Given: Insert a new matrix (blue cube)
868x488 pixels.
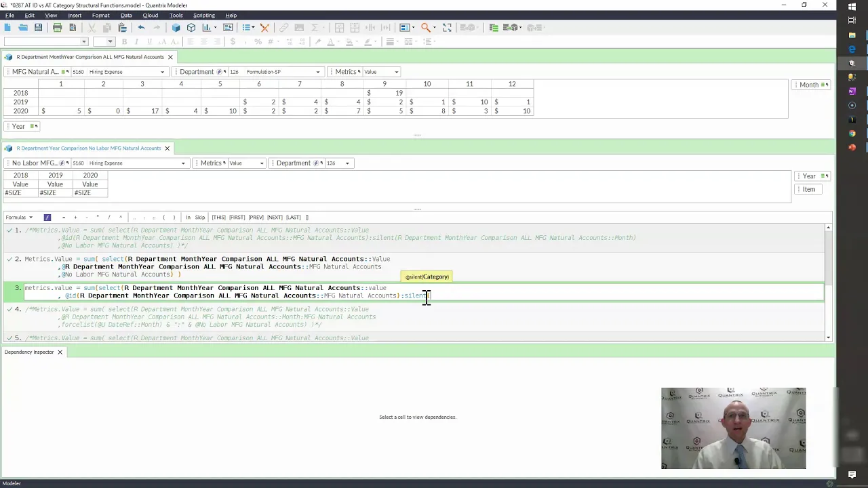Looking at the screenshot, I should 176,28.
